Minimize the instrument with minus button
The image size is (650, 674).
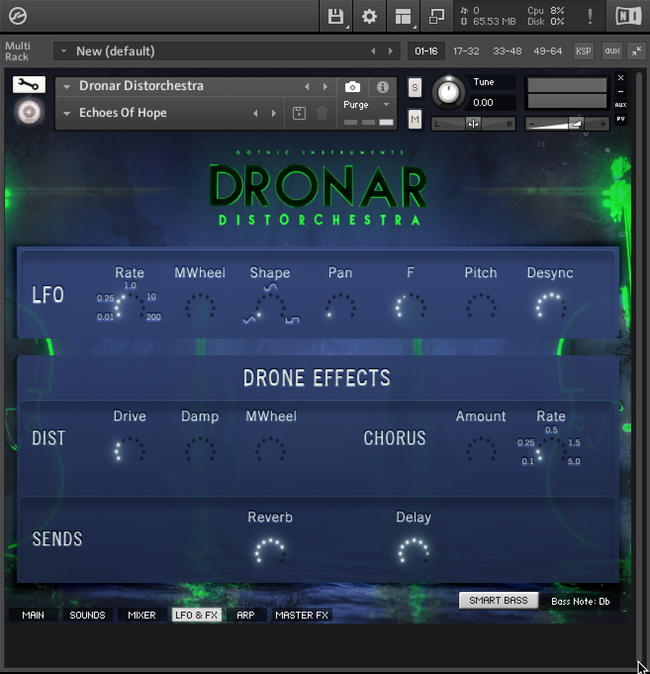620,91
